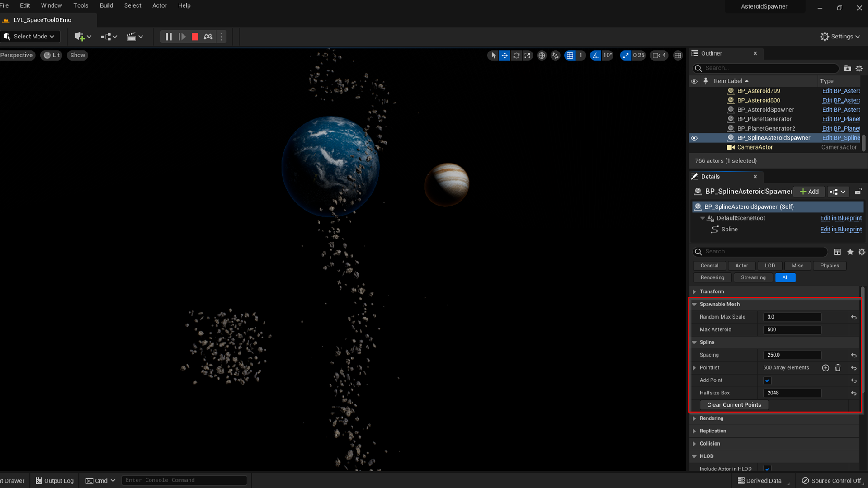Empty the Pointlist array with trash
Viewport: 868px width, 488px height.
click(x=838, y=368)
